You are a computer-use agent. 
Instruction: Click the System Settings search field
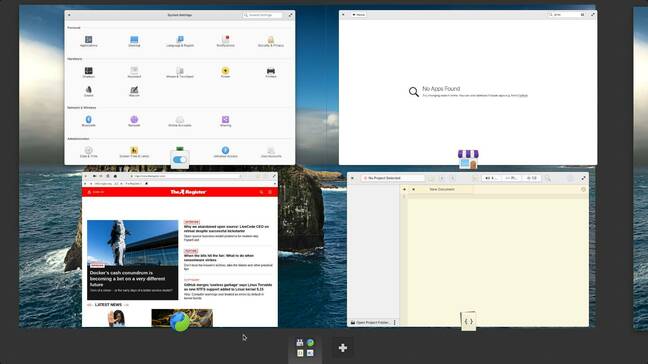point(263,15)
